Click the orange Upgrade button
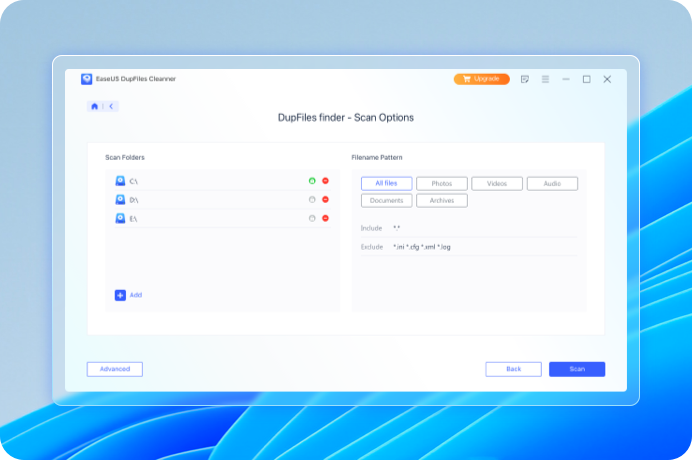The height and width of the screenshot is (460, 692). pyautogui.click(x=481, y=79)
